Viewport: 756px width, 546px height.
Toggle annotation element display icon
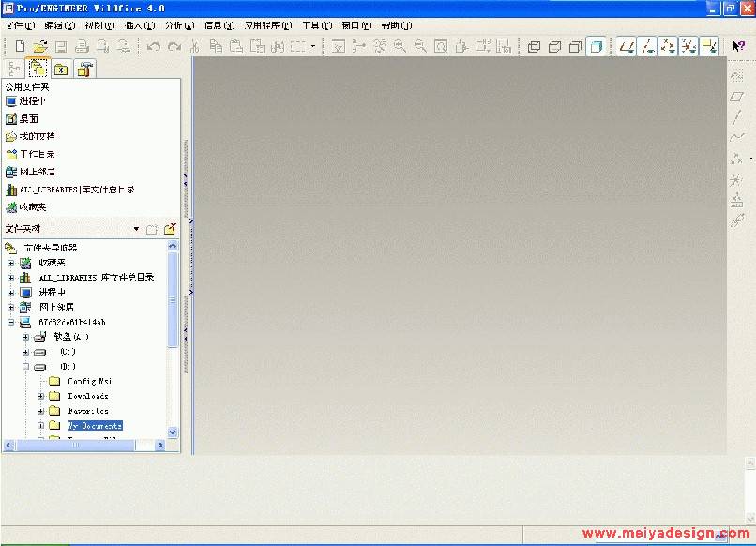coord(710,47)
